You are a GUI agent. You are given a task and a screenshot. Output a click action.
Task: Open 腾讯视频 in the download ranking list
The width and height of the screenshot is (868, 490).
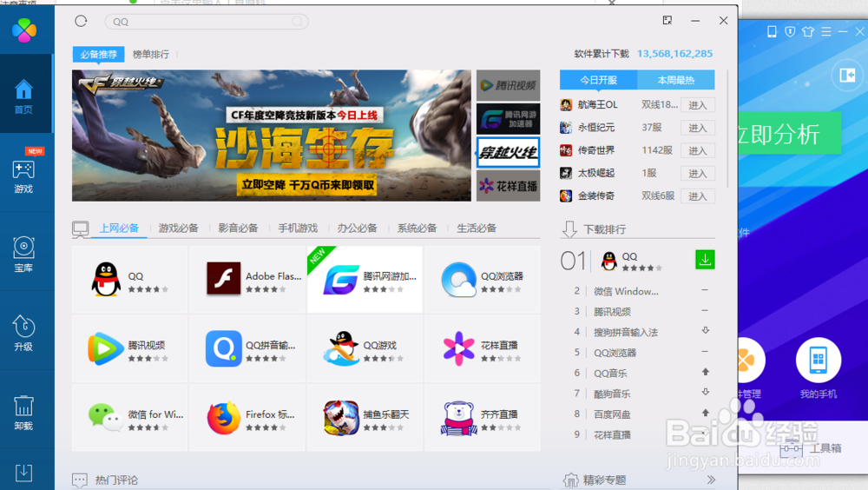[x=612, y=312]
